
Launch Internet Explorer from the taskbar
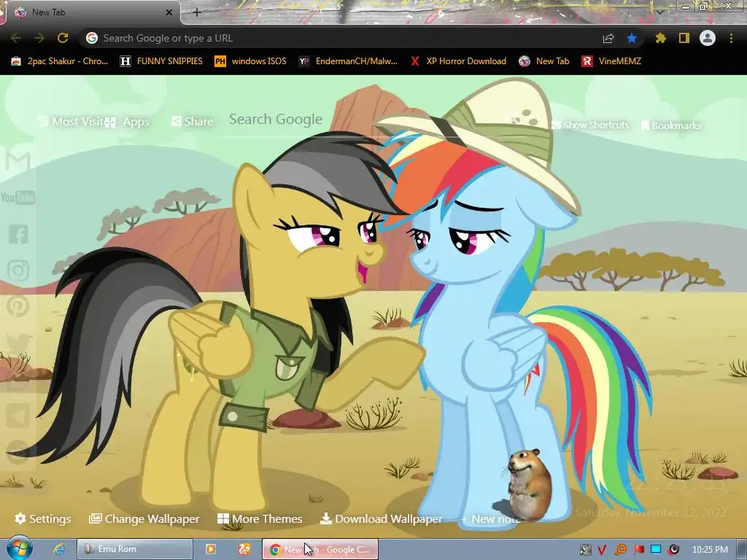tap(59, 549)
